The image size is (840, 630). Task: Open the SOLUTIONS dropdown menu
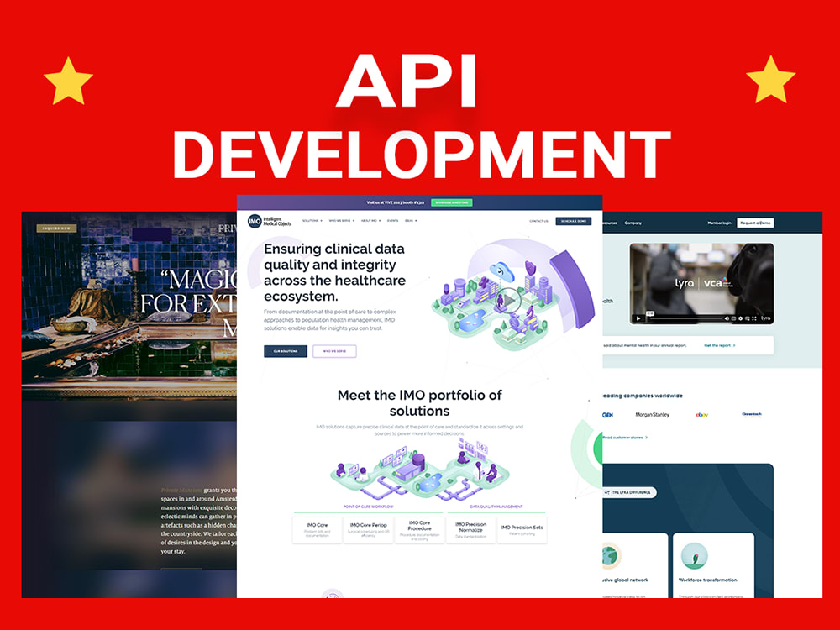click(311, 220)
